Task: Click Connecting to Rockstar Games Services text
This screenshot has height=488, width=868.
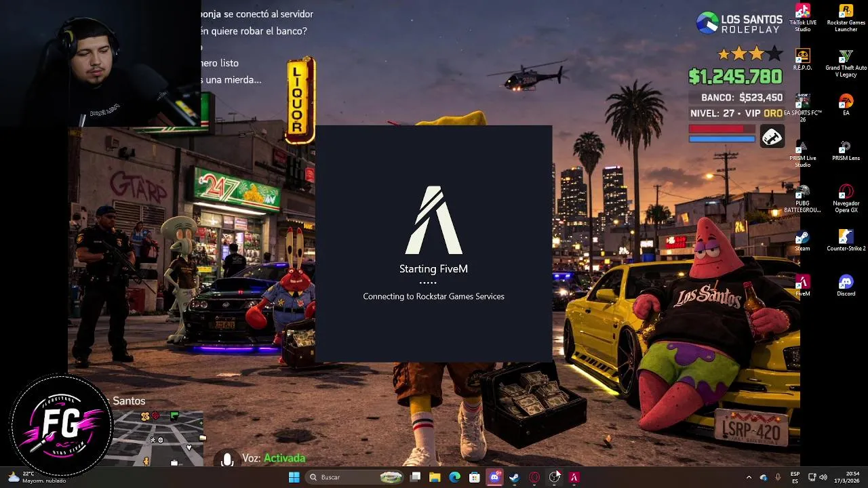Action: click(x=433, y=296)
